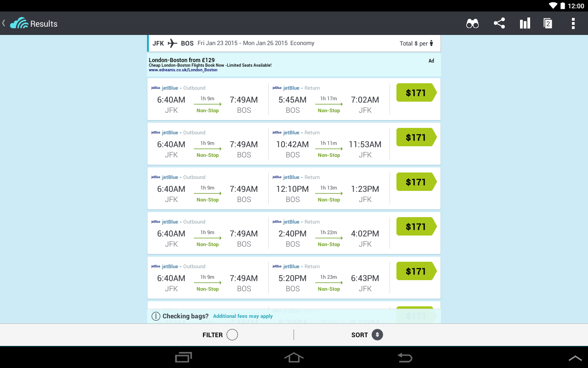This screenshot has height=368, width=588.
Task: Share these flight results
Action: 499,23
